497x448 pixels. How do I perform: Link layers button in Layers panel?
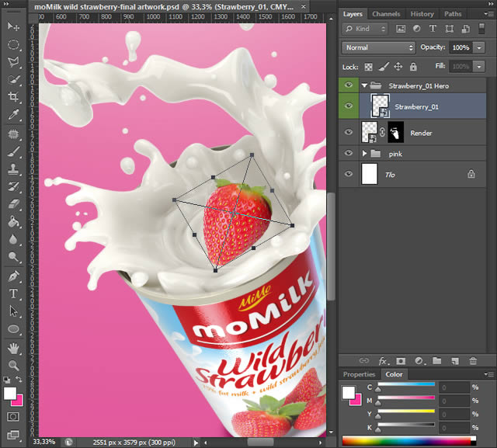coord(364,360)
